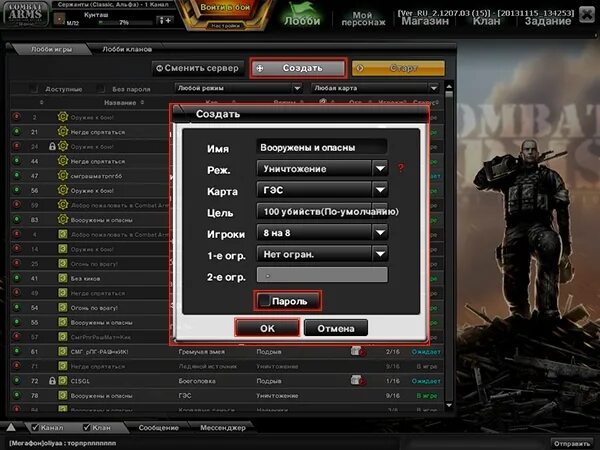Open the player avatar icon near Кунташ

pos(59,18)
